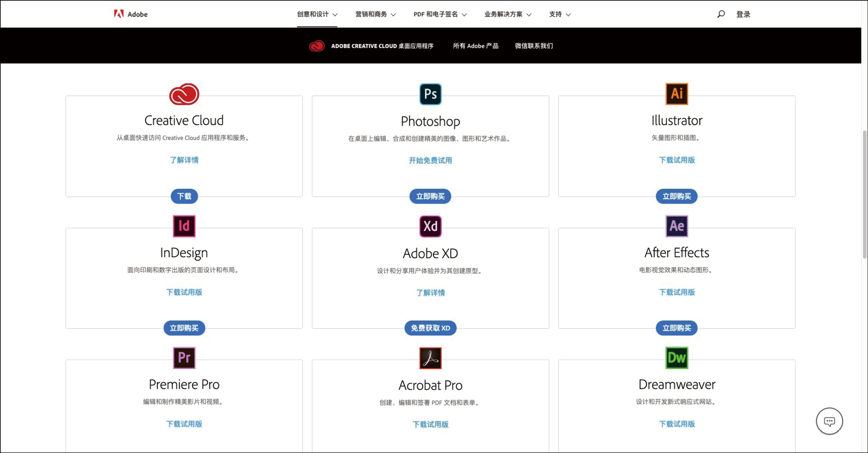Click the Dreamweaver title text
This screenshot has height=453, width=868.
click(677, 384)
